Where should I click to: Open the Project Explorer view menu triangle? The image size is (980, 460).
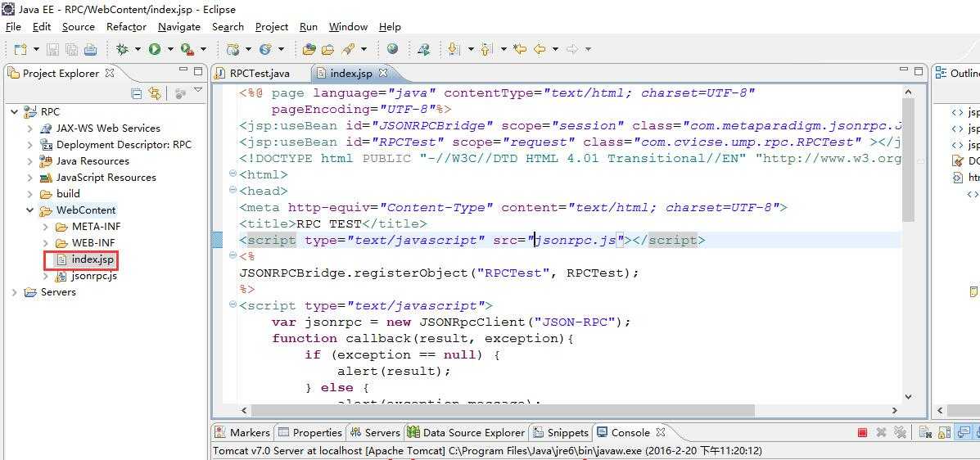coord(198,91)
